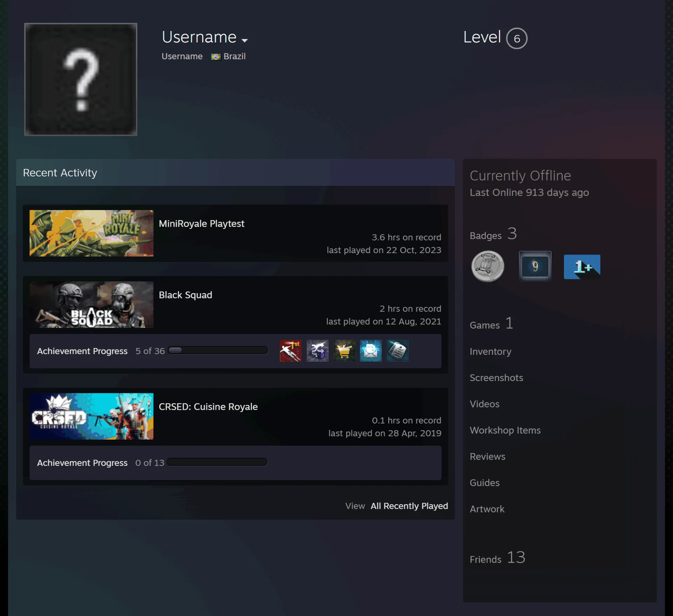Screen dimensions: 673x616
Task: Click the Brazil flag icon
Action: tap(216, 57)
